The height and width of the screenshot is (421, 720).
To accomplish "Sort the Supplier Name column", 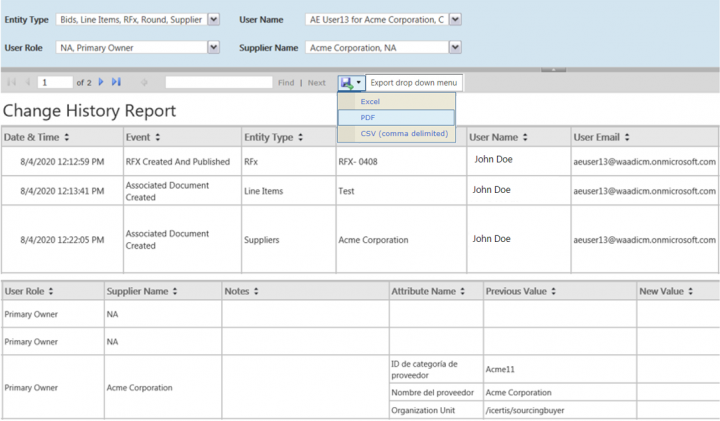I will [175, 291].
